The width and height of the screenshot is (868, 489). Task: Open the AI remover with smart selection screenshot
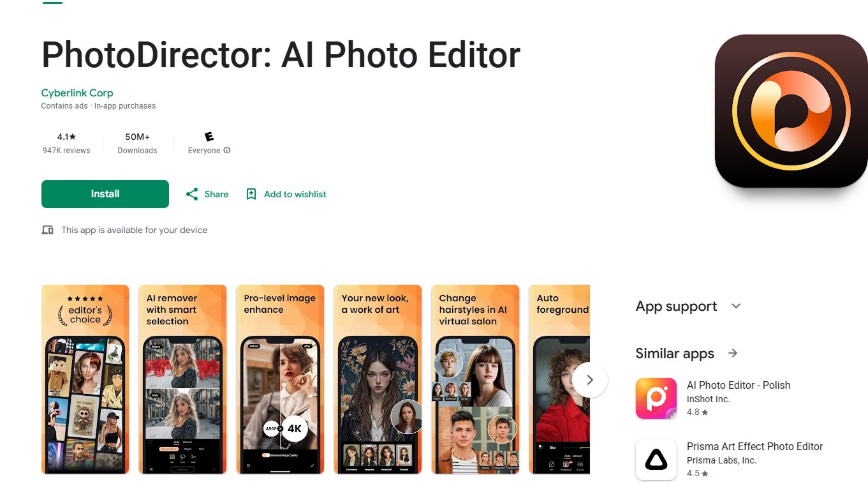[182, 379]
